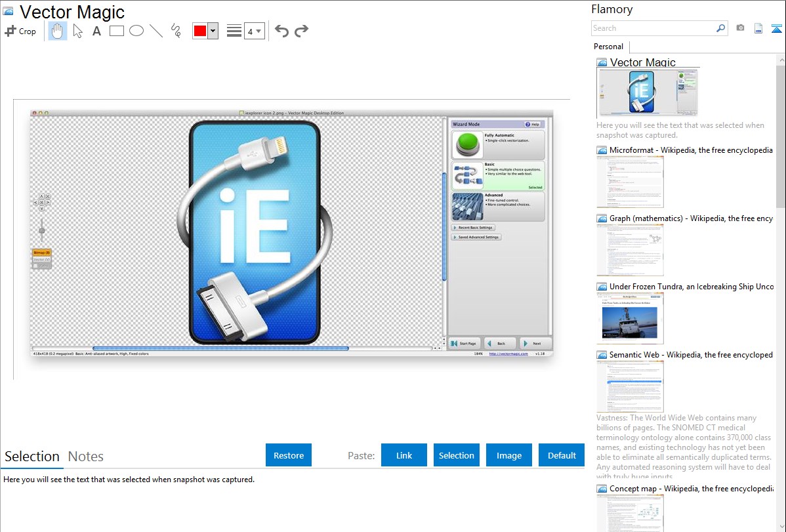Image resolution: width=786 pixels, height=532 pixels.
Task: Click the icon beside Under Frozen Tundra title
Action: [x=602, y=287]
